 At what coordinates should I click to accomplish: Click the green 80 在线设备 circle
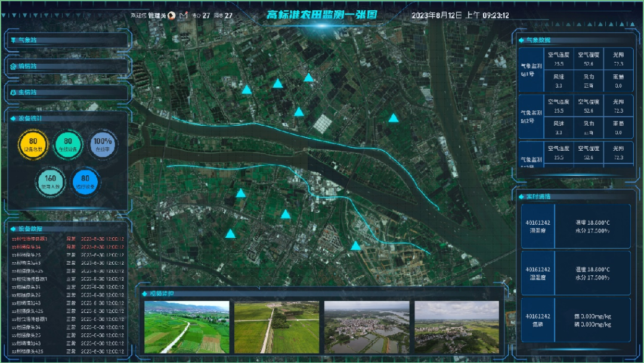pyautogui.click(x=68, y=144)
